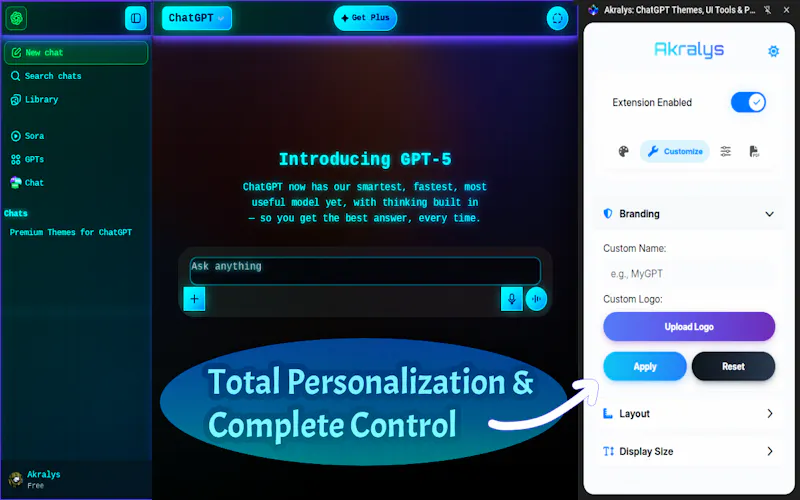
Task: Click the Custom Name input field
Action: point(689,274)
